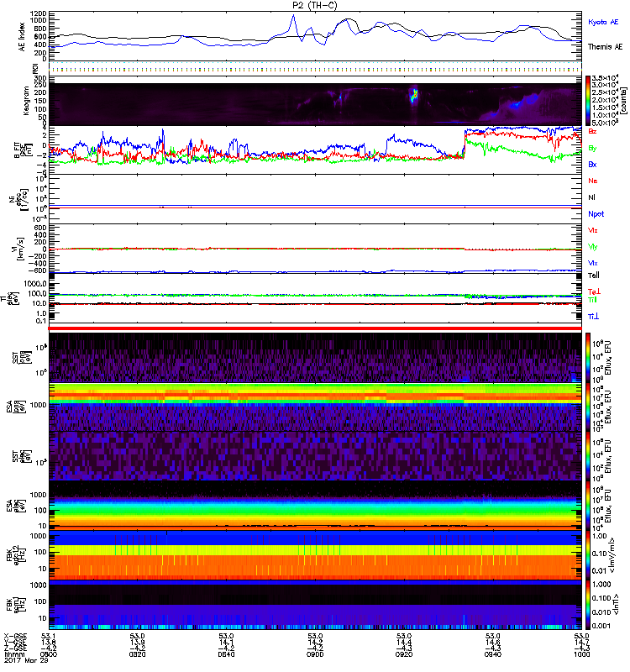Click the '<nT>' FBK color bar

point(588,605)
